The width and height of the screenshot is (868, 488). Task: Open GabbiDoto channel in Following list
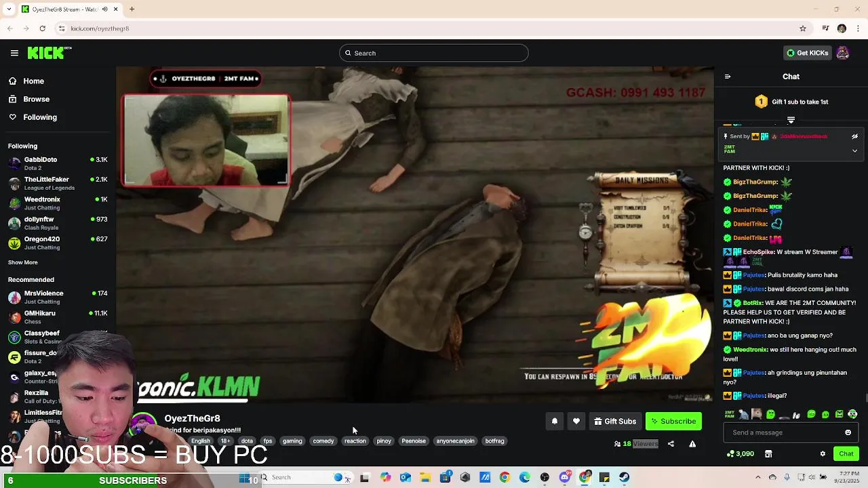[x=58, y=163]
